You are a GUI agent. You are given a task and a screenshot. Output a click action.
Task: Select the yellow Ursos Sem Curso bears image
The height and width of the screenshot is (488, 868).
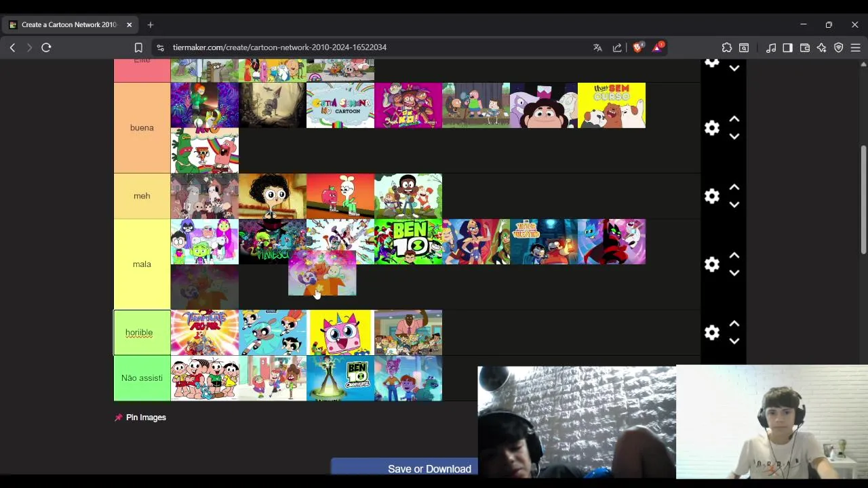tap(612, 105)
